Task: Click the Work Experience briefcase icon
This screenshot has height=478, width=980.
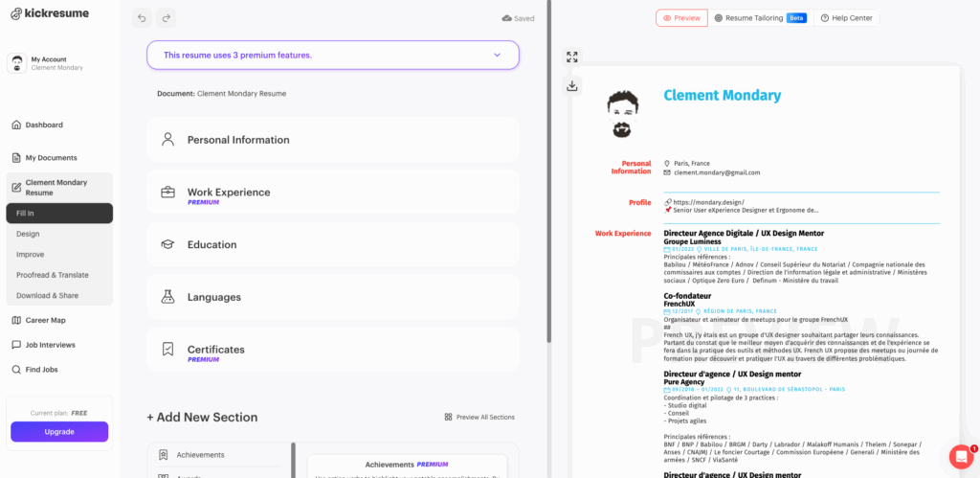Action: point(167,193)
